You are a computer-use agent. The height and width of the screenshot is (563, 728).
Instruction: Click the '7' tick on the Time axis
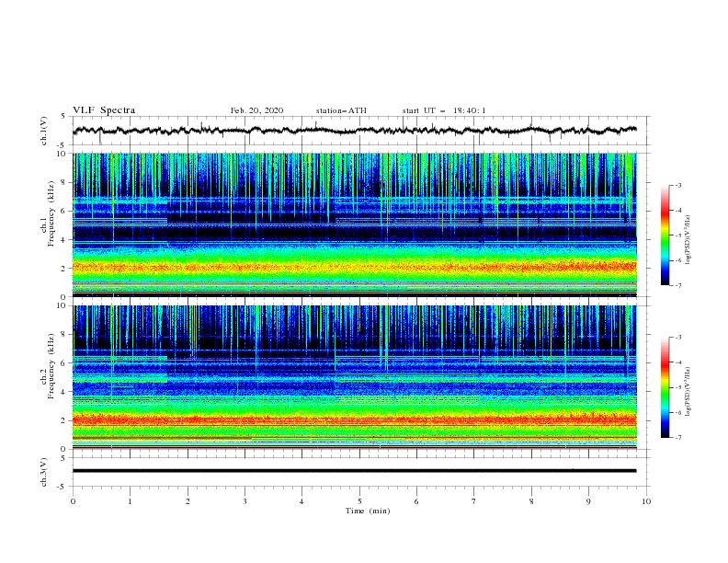pos(473,501)
